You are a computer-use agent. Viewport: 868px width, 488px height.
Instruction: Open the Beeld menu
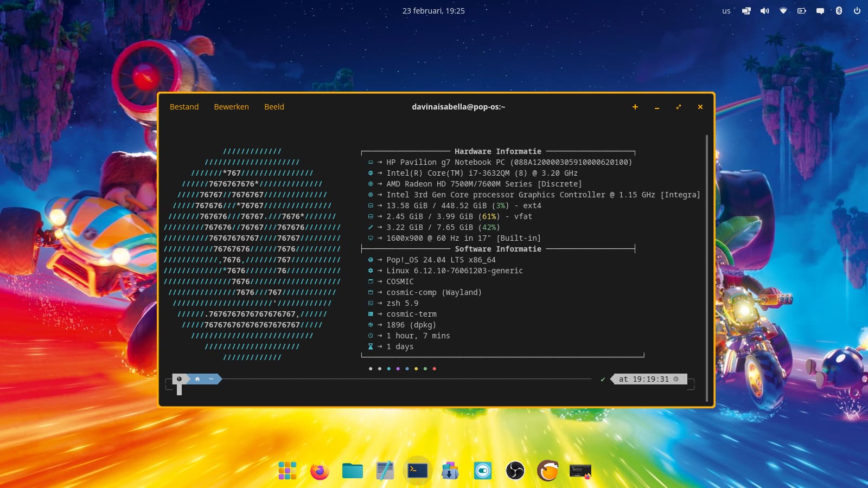tap(274, 107)
